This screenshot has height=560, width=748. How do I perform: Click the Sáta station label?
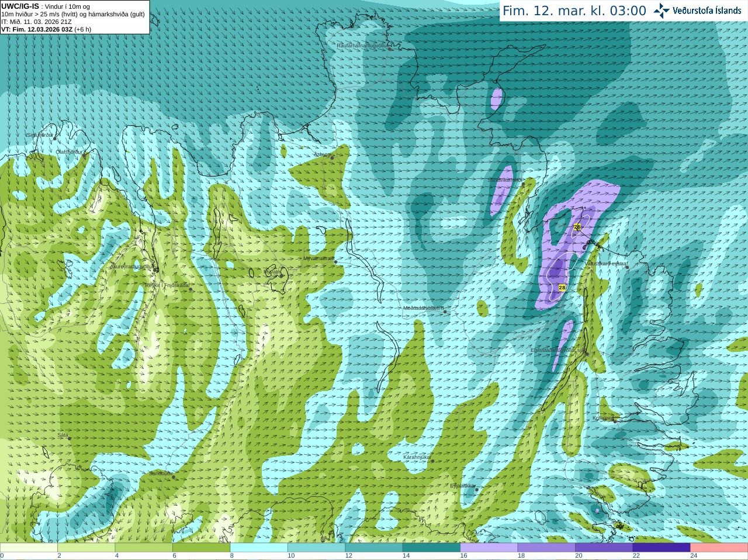[x=63, y=435]
